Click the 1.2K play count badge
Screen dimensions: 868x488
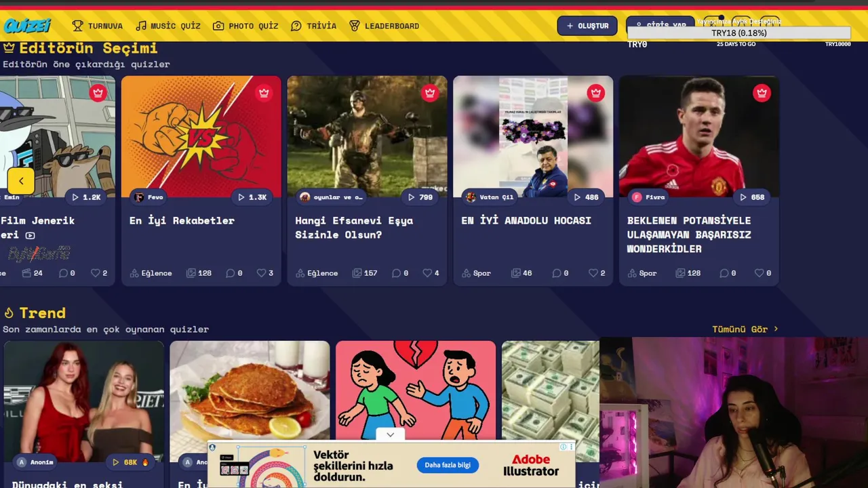tap(86, 197)
